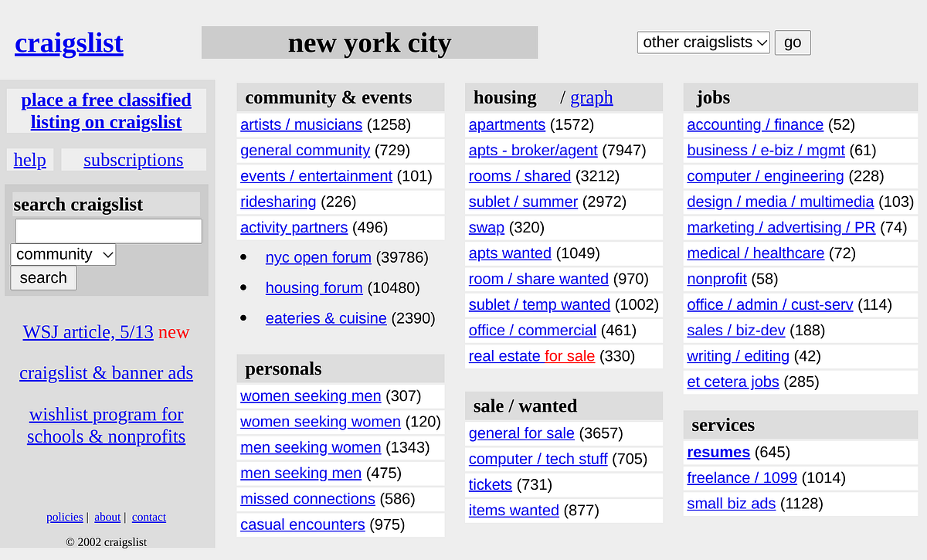Open accounting / finance jobs
The image size is (927, 560).
(756, 124)
